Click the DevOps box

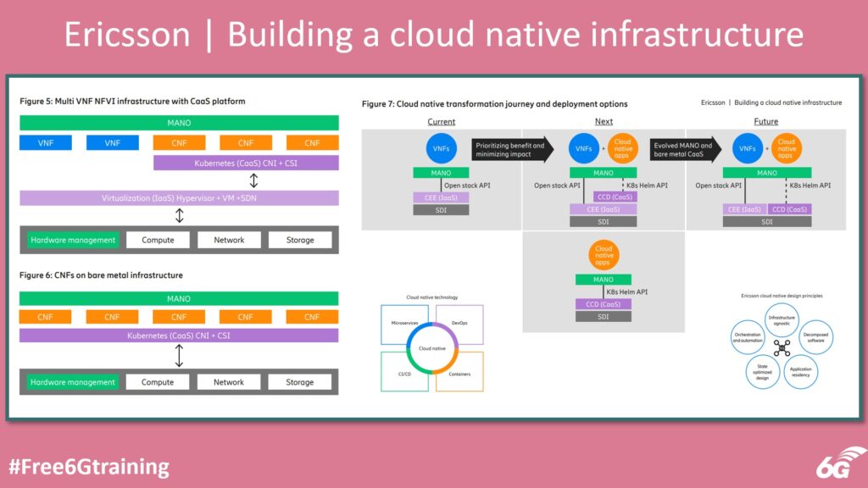[459, 324]
